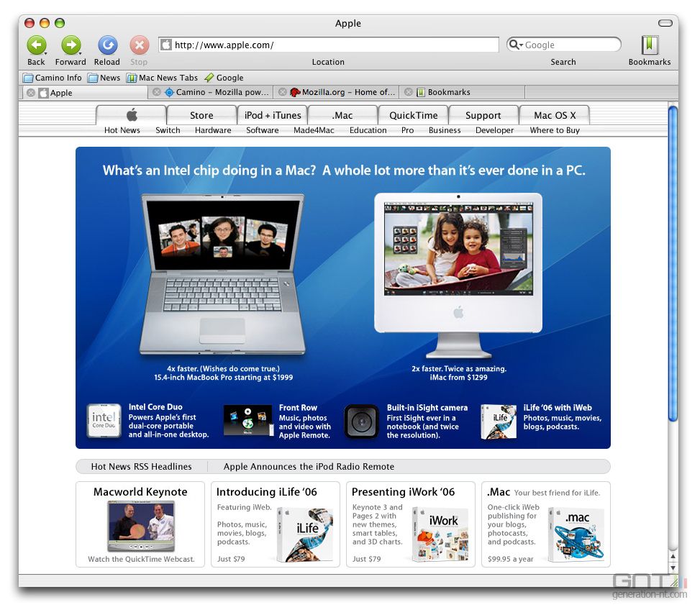Click the blue vertical scrollbar thumb
This screenshot has width=700, height=615.
pos(673,263)
